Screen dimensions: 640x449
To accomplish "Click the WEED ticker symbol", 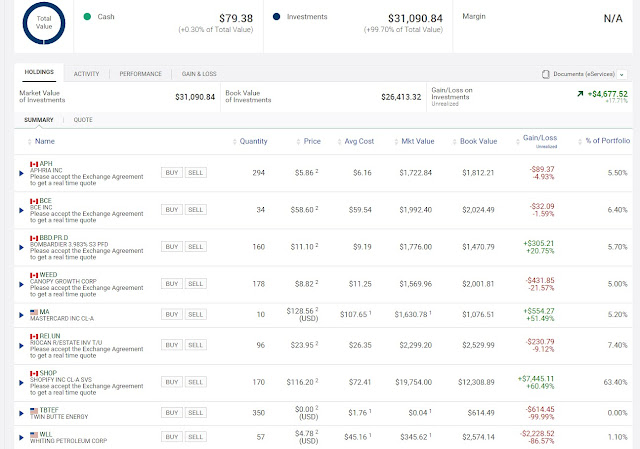I will 48,275.
